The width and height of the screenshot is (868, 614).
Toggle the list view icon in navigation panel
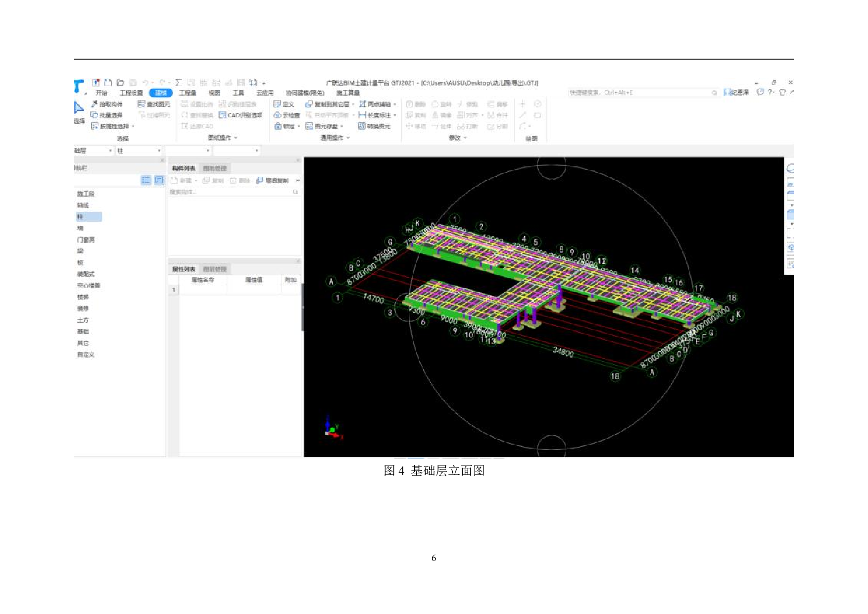tap(145, 180)
